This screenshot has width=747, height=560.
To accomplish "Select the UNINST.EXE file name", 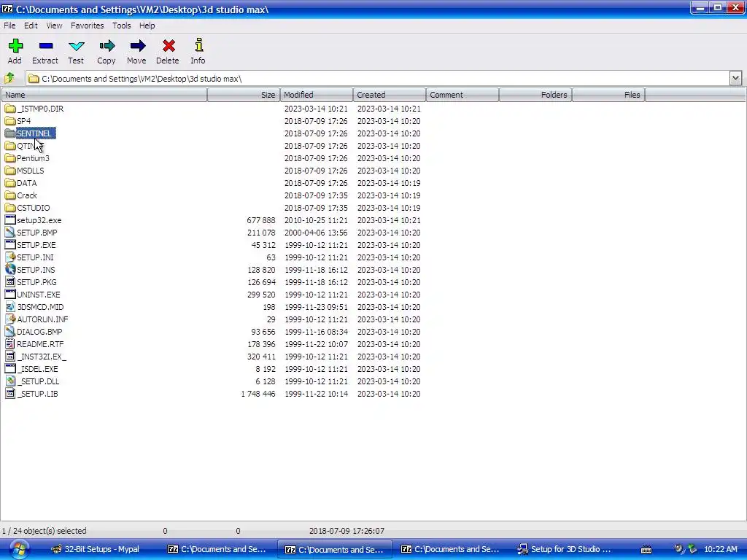I will pyautogui.click(x=39, y=295).
